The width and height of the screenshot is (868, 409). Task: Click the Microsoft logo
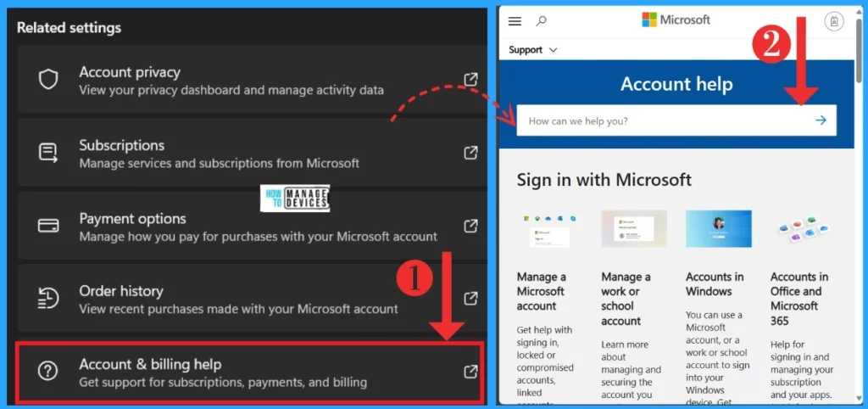pyautogui.click(x=676, y=20)
